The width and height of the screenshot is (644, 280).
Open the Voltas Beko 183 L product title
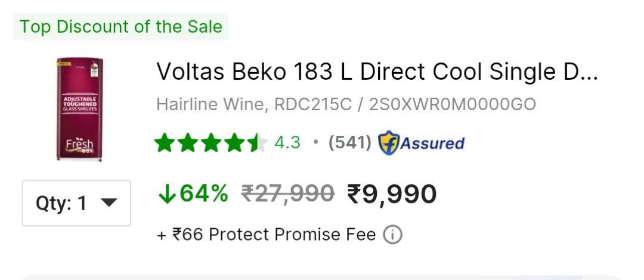pos(377,72)
